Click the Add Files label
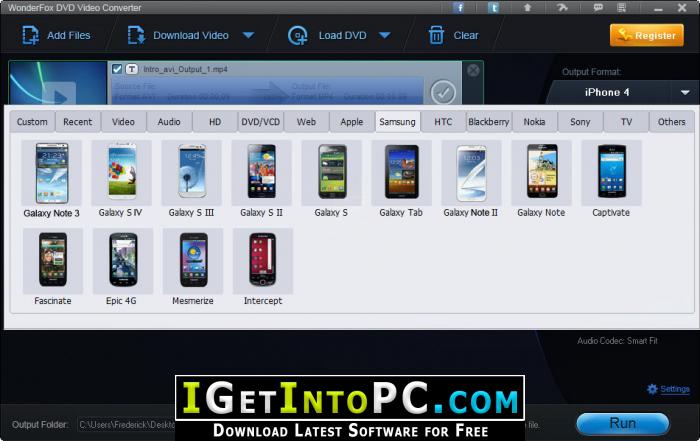The image size is (700, 441). (69, 35)
